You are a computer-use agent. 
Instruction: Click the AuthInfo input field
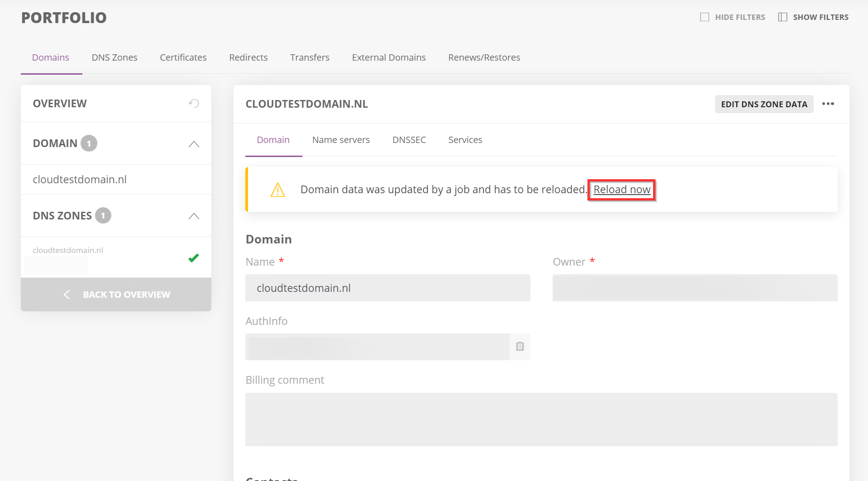click(x=377, y=347)
